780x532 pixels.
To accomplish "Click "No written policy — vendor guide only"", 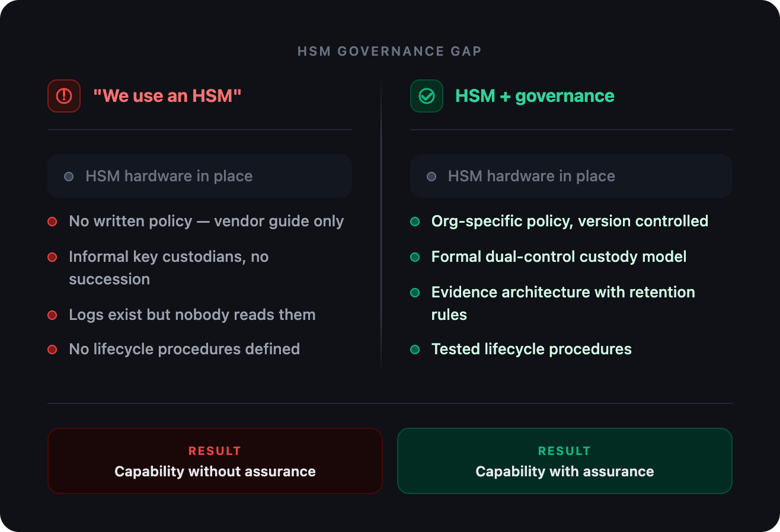I will tap(206, 221).
